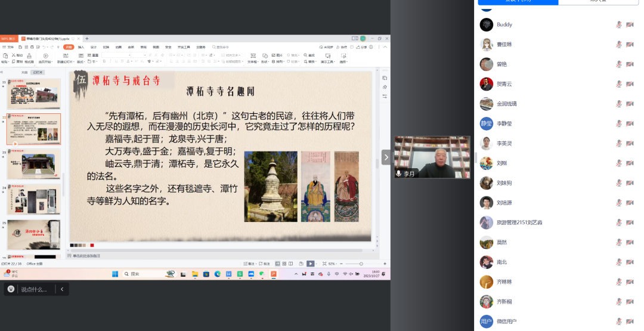Click the find icon in ribbon
The width and height of the screenshot is (644, 331).
[305, 55]
